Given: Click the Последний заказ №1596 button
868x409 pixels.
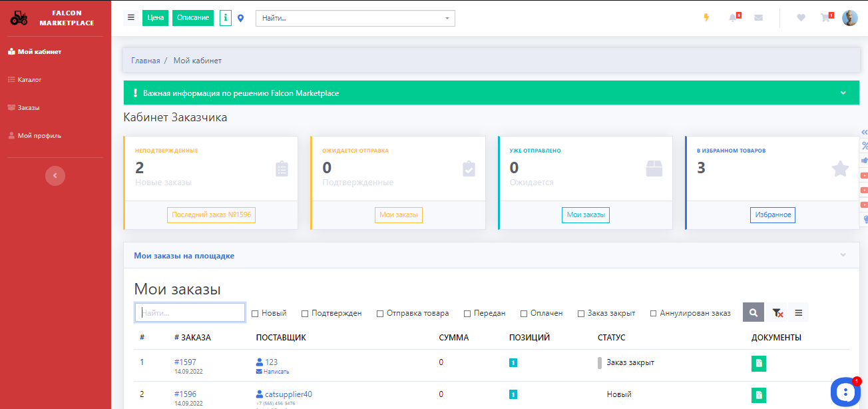Looking at the screenshot, I should pos(211,214).
